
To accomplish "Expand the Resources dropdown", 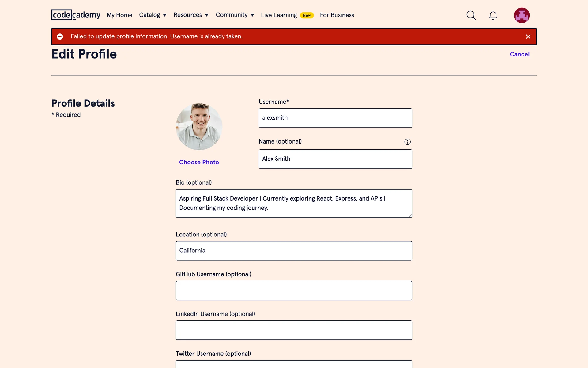I will pyautogui.click(x=191, y=15).
